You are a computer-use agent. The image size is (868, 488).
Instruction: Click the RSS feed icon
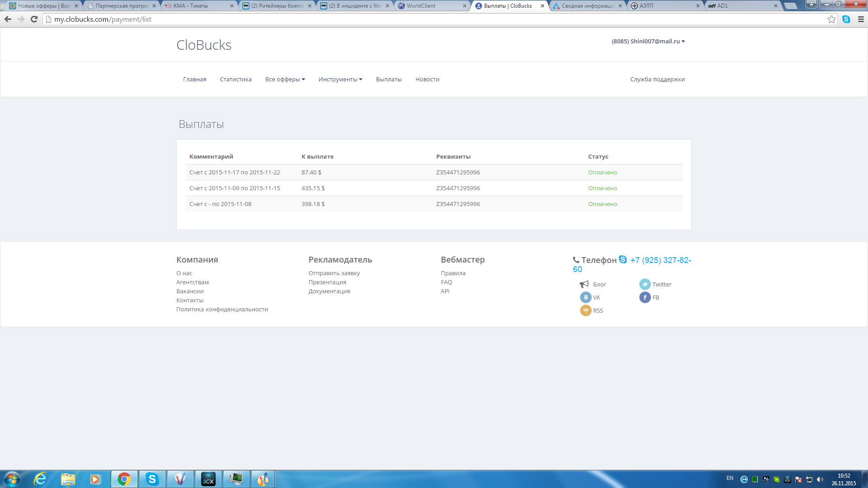tap(585, 310)
